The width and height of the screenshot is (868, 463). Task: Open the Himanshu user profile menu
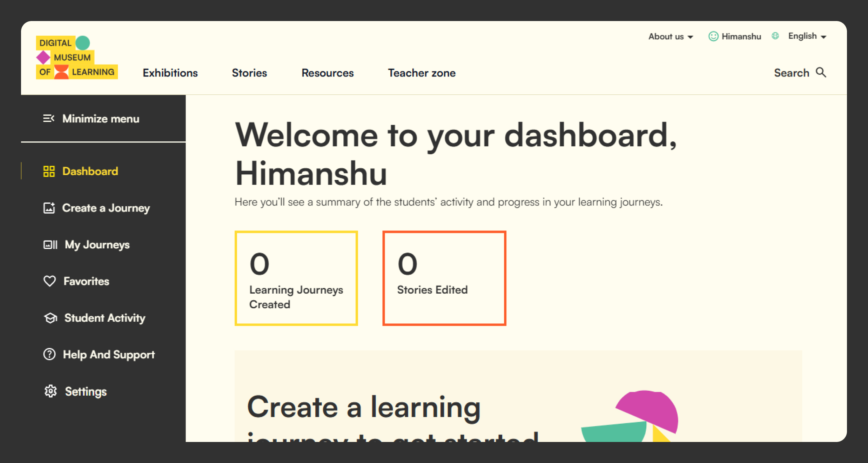click(x=735, y=36)
